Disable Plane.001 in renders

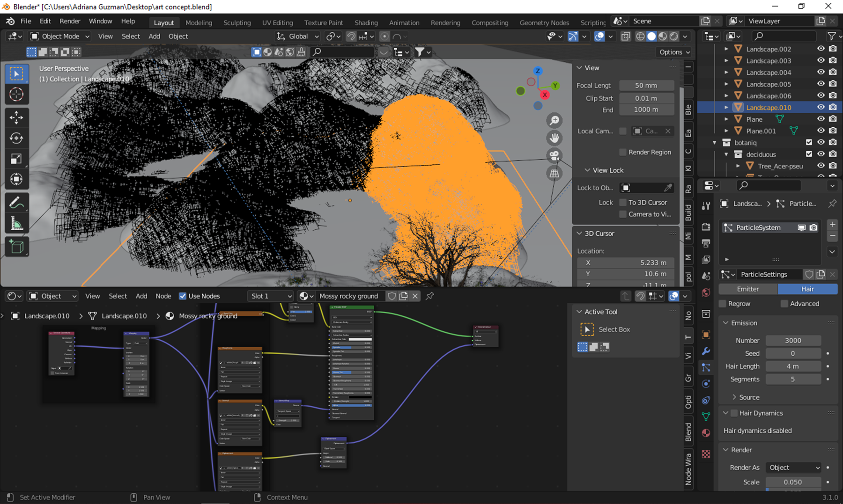pyautogui.click(x=833, y=131)
